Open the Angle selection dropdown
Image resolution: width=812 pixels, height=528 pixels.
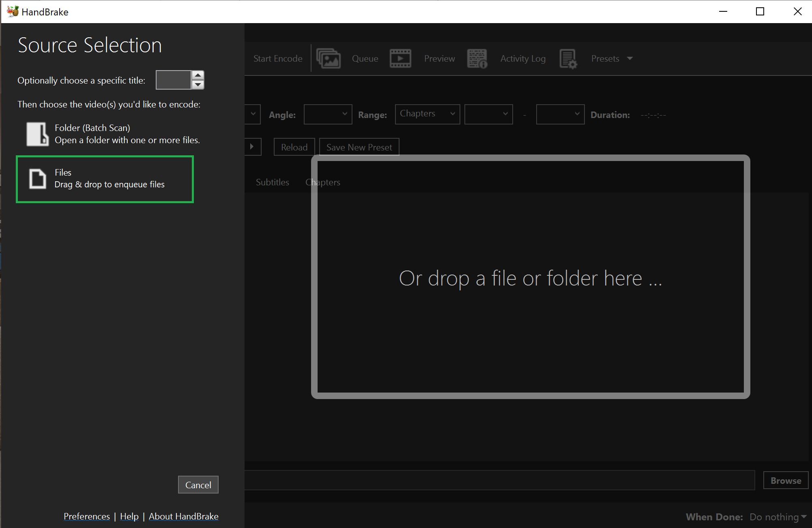coord(328,114)
